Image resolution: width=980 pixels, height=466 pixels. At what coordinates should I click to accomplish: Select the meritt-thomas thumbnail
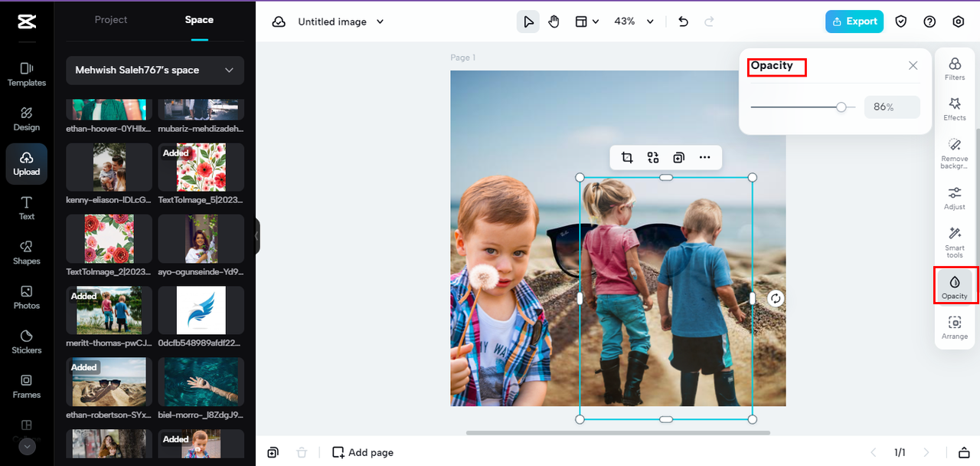pos(109,310)
